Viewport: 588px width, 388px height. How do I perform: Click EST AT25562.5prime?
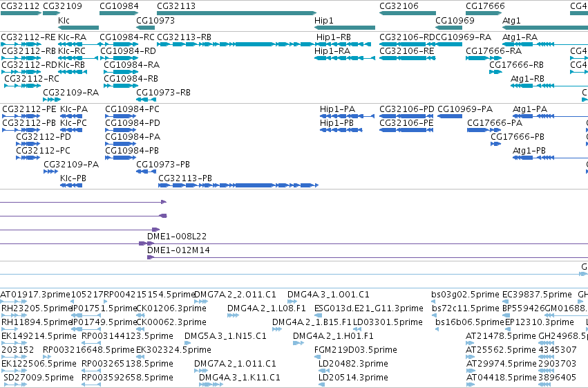[x=501, y=350]
